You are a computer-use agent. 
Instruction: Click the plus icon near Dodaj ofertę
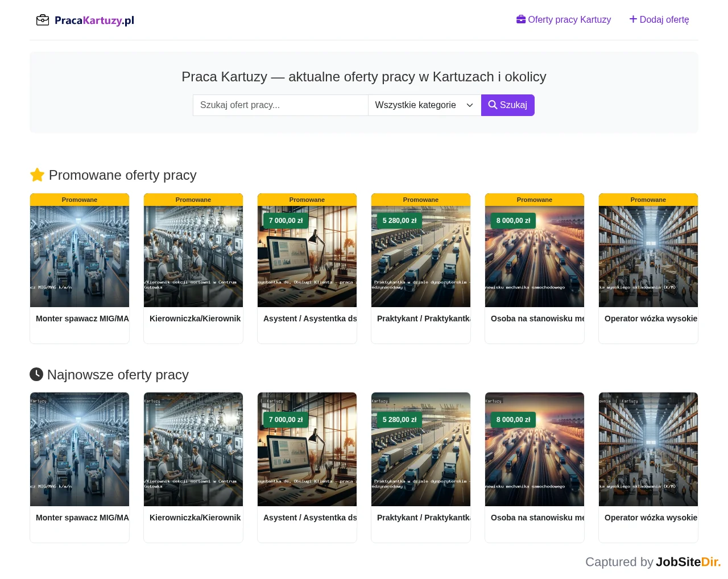tap(633, 19)
